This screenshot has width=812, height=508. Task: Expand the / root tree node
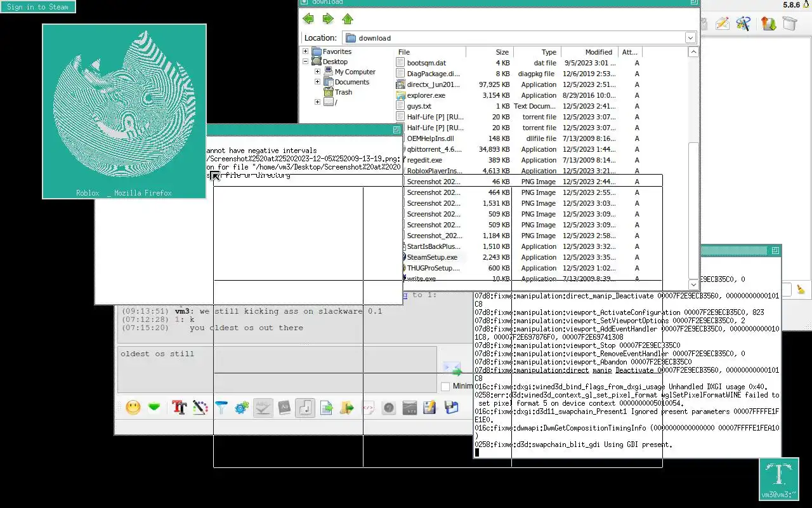317,102
